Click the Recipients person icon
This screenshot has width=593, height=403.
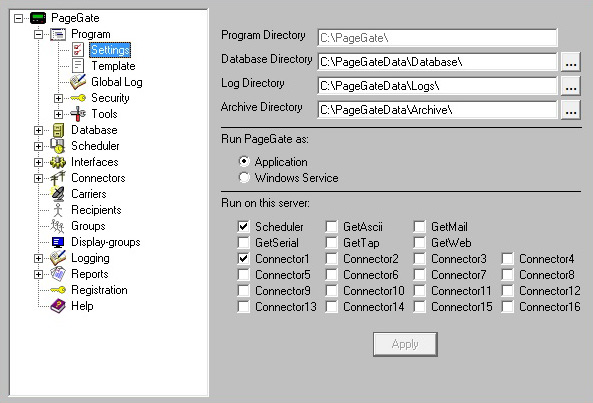click(58, 210)
